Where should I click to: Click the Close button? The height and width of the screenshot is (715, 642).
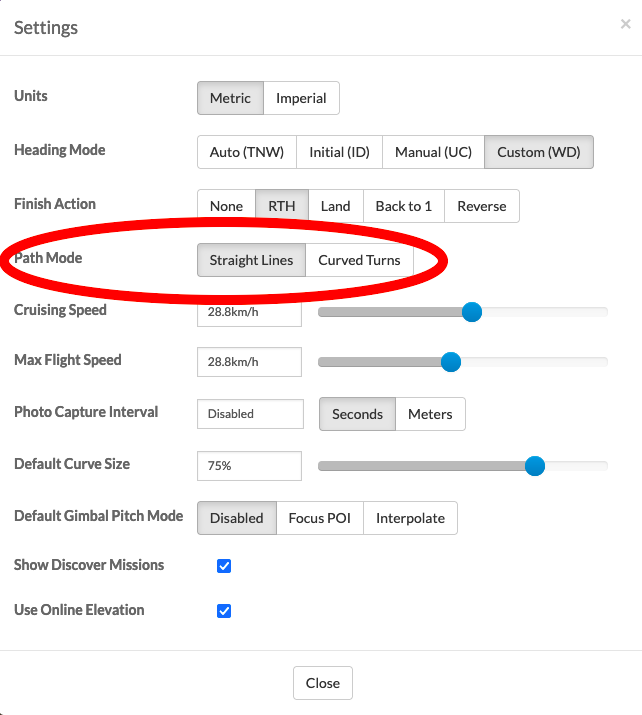point(323,683)
